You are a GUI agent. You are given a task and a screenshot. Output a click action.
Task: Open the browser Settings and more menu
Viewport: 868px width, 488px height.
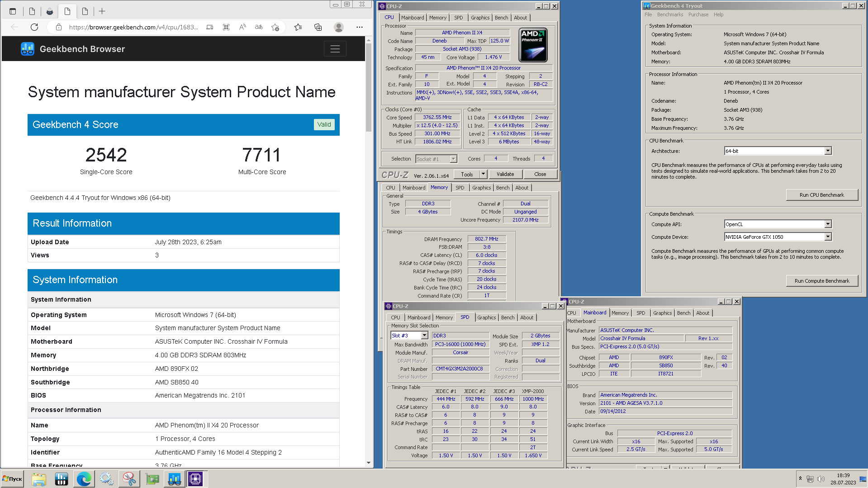(360, 27)
